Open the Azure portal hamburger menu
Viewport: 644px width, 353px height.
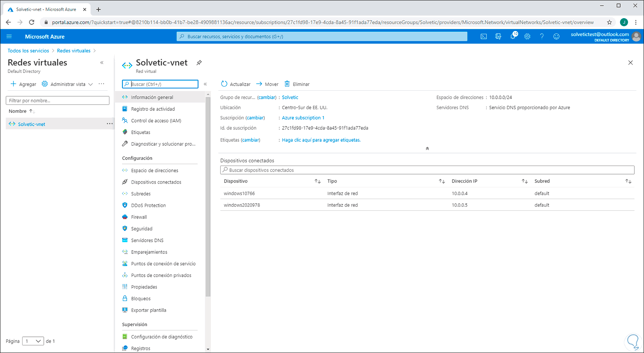pyautogui.click(x=9, y=37)
